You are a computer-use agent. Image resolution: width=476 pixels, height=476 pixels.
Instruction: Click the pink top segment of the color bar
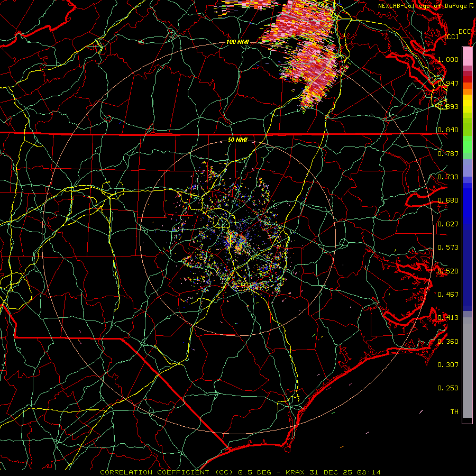point(467,57)
